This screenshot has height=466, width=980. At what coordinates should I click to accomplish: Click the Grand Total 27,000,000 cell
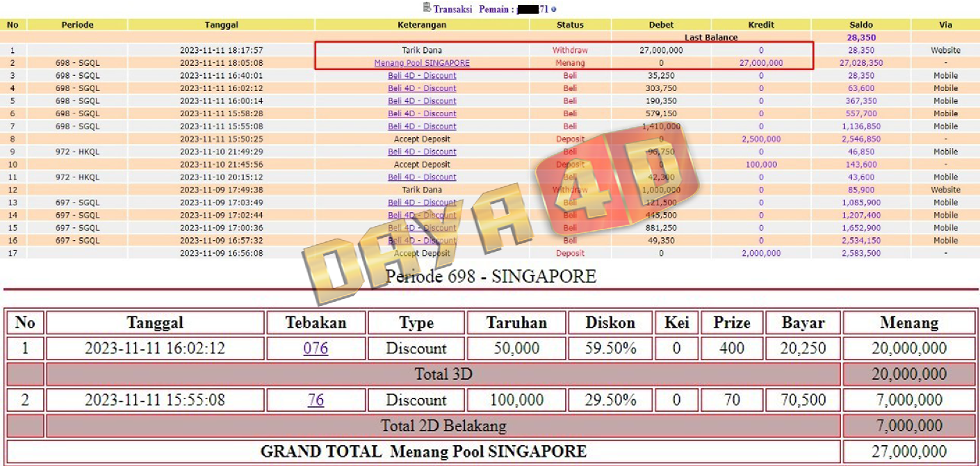point(908,451)
